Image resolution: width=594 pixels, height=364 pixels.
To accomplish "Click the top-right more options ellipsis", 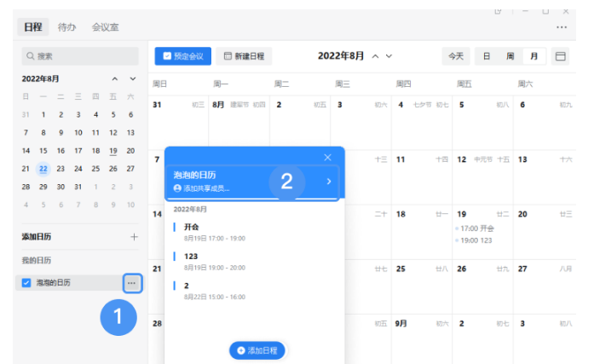I will click(561, 27).
